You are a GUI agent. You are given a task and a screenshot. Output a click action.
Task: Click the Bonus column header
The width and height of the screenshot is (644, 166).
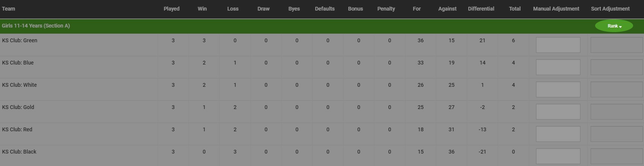355,9
